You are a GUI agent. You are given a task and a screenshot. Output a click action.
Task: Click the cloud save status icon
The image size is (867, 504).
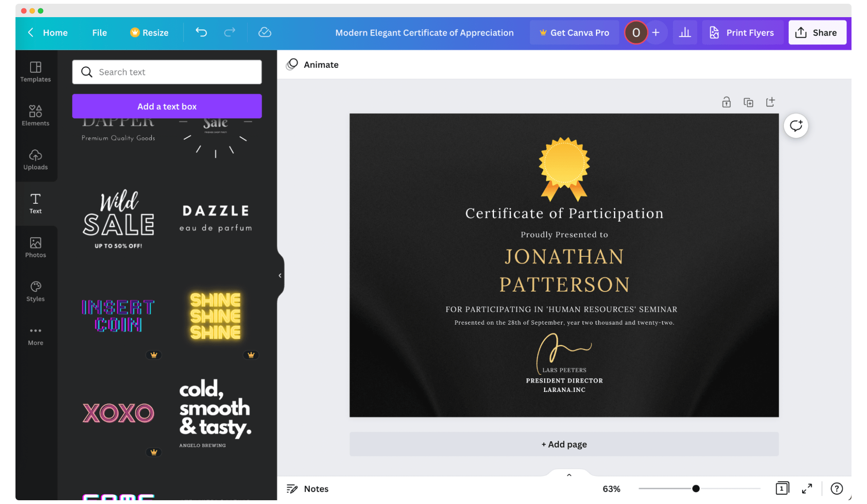[x=264, y=32]
